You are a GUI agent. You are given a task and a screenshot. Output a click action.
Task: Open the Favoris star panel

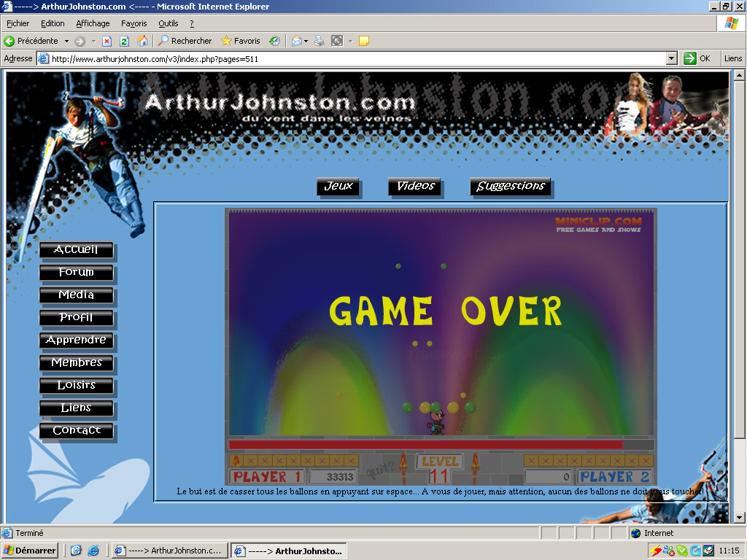pos(241,41)
